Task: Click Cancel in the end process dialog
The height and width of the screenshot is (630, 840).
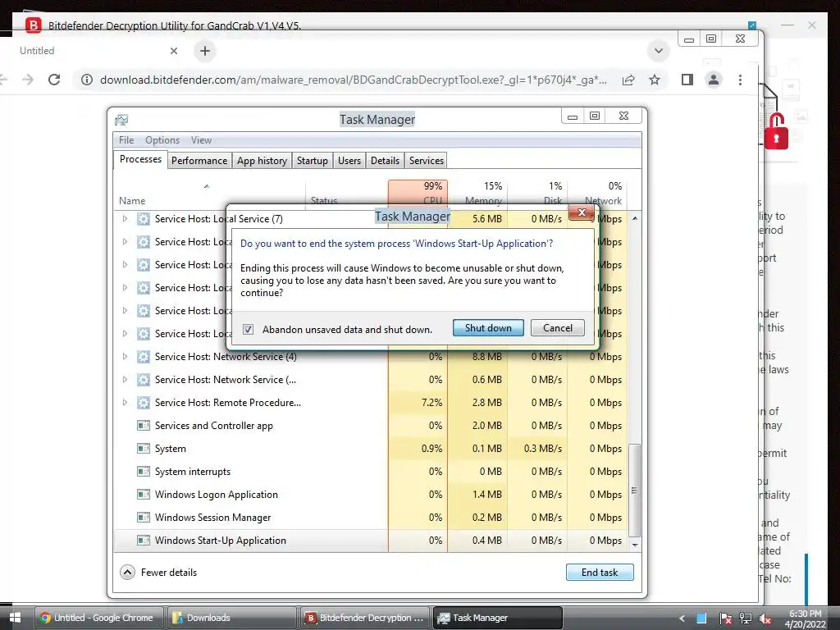Action: tap(557, 328)
